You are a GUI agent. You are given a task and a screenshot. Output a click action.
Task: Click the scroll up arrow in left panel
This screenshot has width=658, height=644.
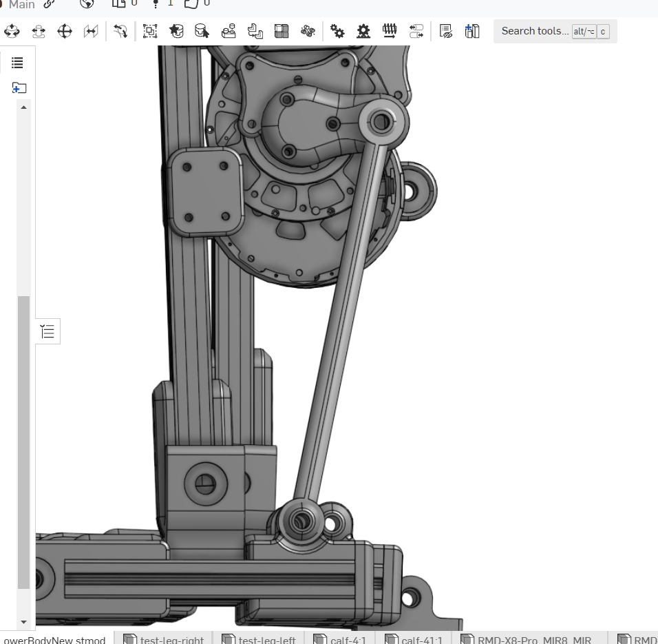pos(24,107)
